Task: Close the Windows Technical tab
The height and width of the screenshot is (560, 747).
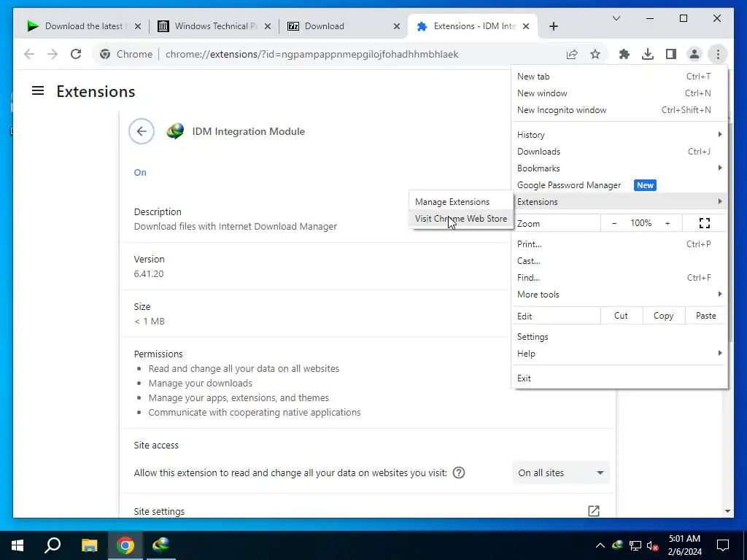Action: click(268, 26)
